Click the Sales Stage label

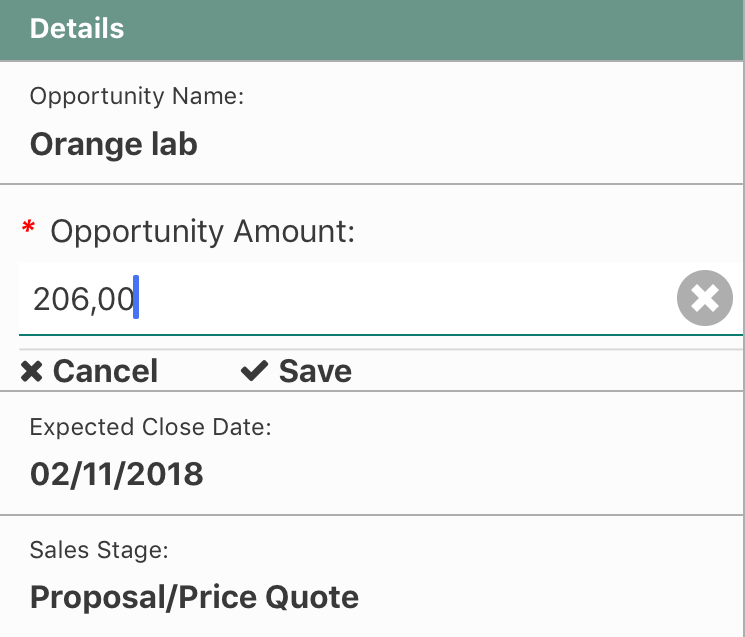tap(99, 550)
